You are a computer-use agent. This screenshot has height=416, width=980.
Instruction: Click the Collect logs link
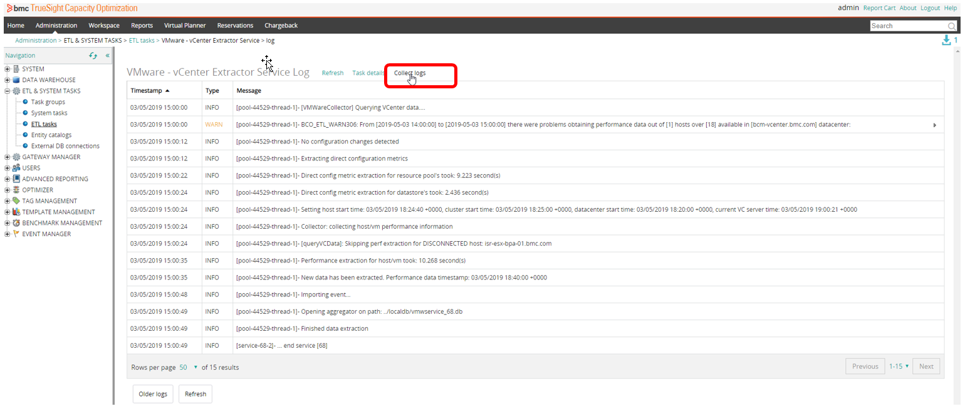click(410, 73)
